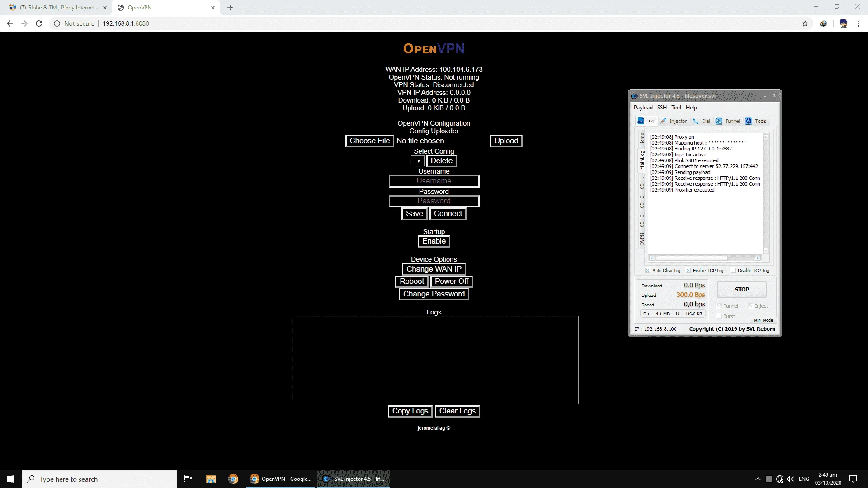Click the Save button
The image size is (868, 488).
[415, 214]
